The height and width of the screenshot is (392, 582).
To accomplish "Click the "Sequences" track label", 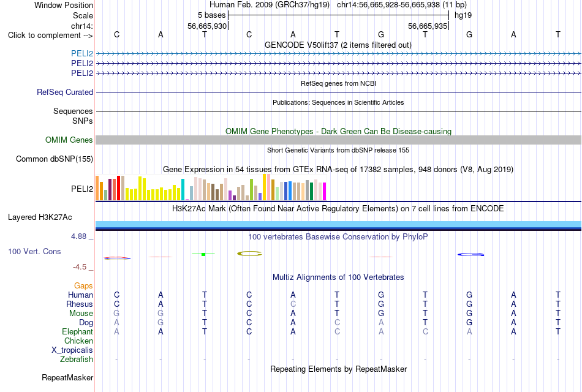I will click(73, 111).
